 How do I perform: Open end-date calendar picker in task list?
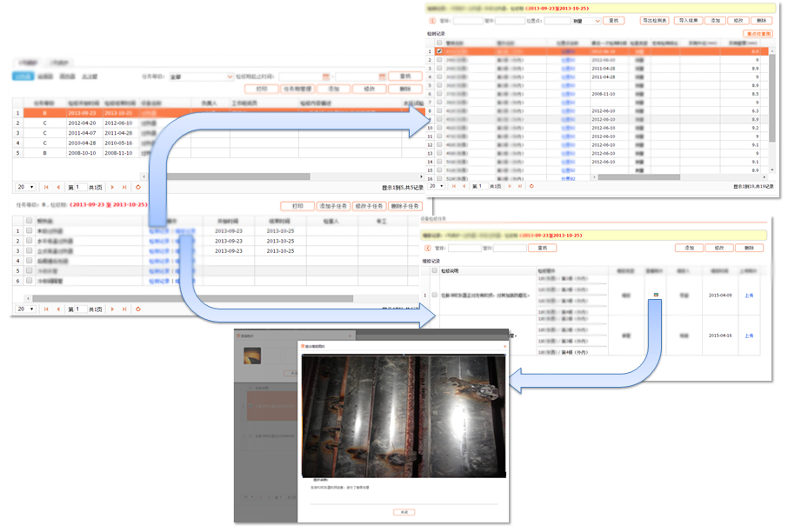[x=382, y=76]
